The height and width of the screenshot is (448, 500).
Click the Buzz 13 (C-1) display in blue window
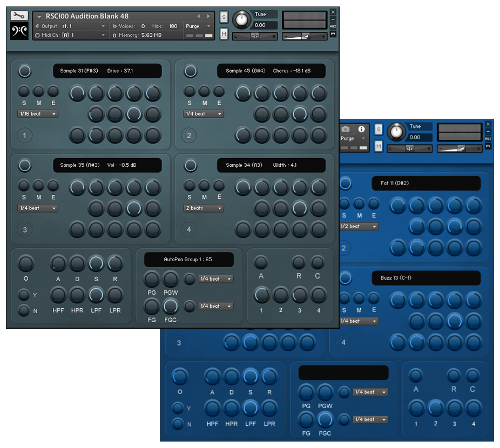point(426,278)
